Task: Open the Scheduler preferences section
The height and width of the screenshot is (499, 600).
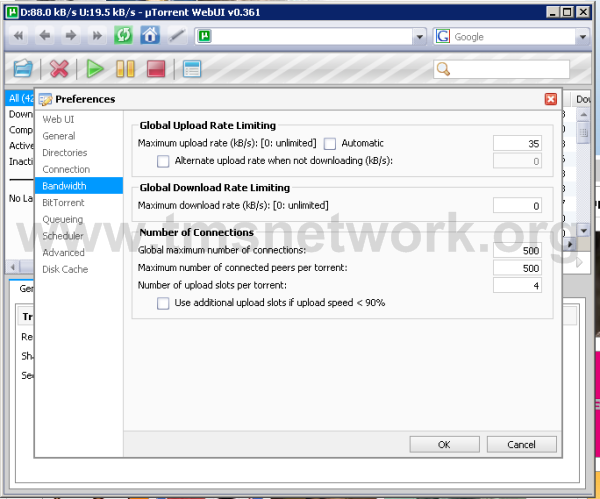Action: pyautogui.click(x=79, y=236)
